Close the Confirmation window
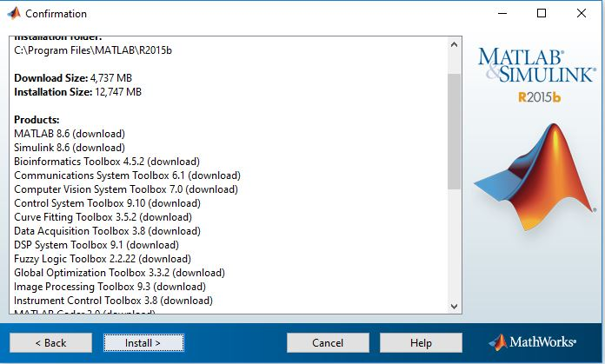This screenshot has height=364, width=605. 582,14
